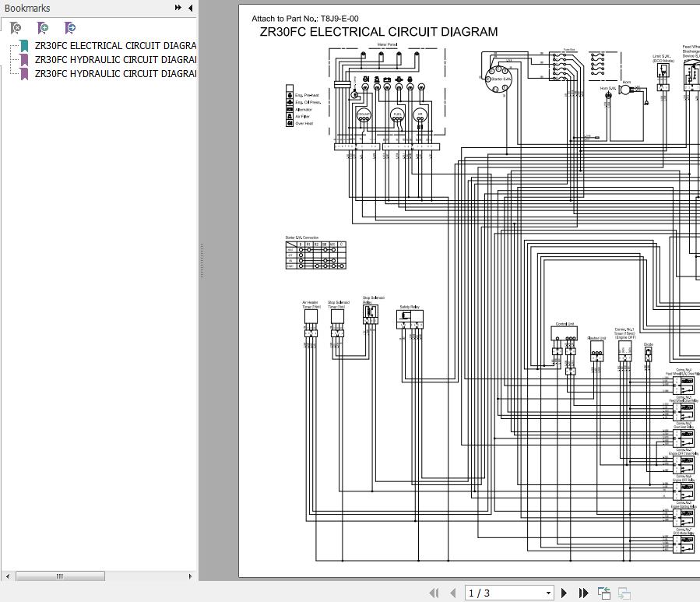Open the first ZR30FC HYDRAULIC CIRCUIT DIAGRAM bookmark
700x602 pixels.
pos(115,59)
